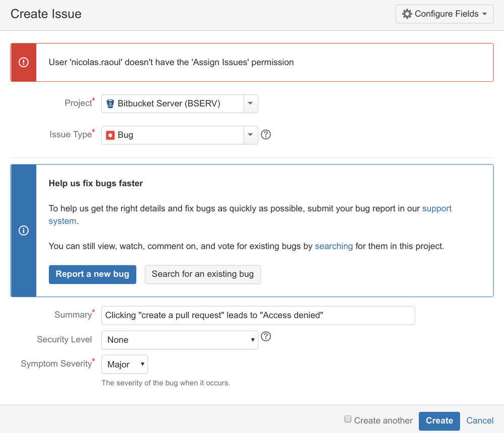Image resolution: width=504 pixels, height=433 pixels.
Task: Click the Create button
Action: (439, 421)
